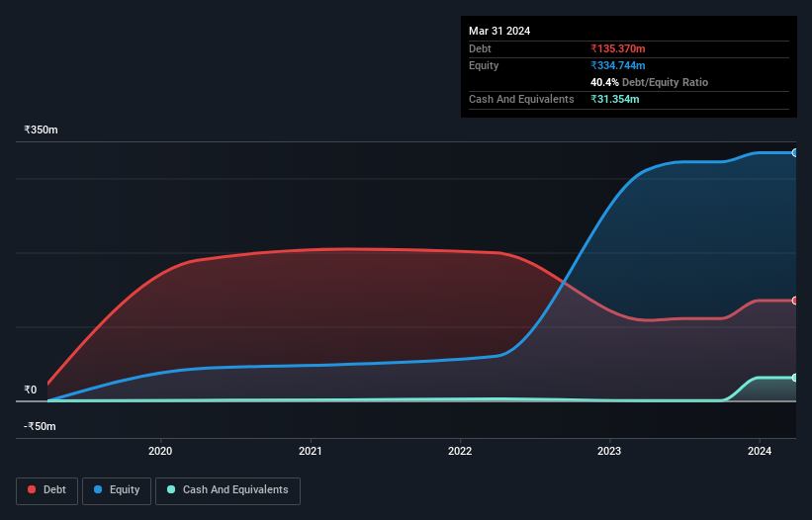Select the Debt endpoint marker on chart
Screen dimensions: 812x520
coord(795,301)
